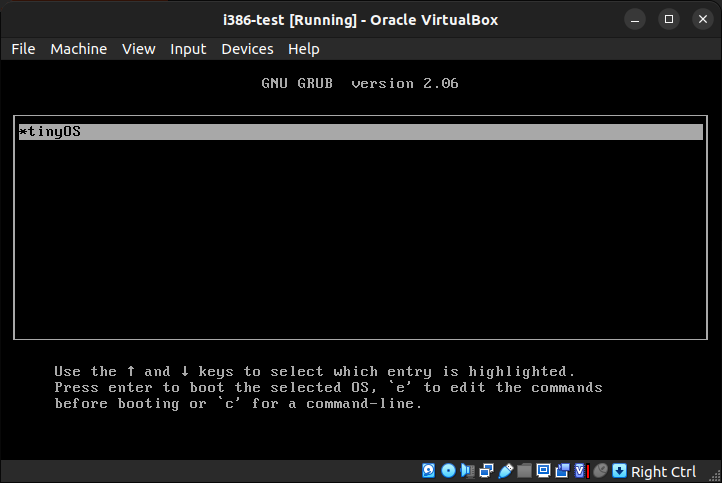
Task: Open the Input menu
Action: 188,49
